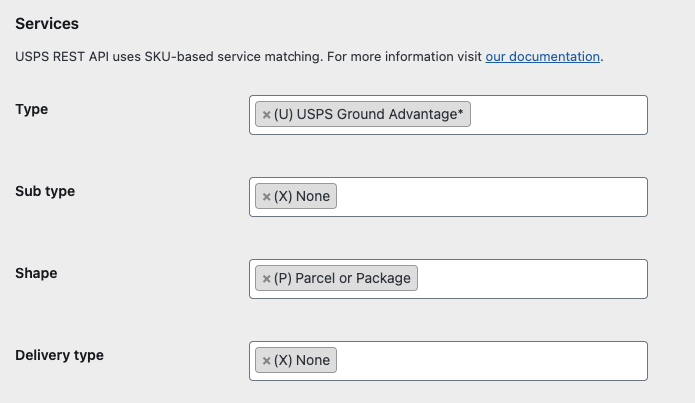Screen dimensions: 695x403
Task: Open the our documentation link
Action: pyautogui.click(x=543, y=57)
